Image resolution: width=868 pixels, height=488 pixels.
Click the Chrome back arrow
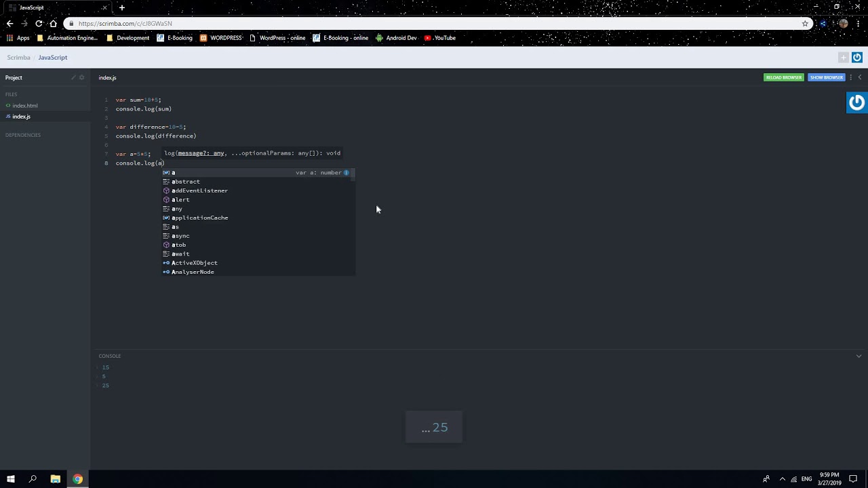[x=9, y=23]
